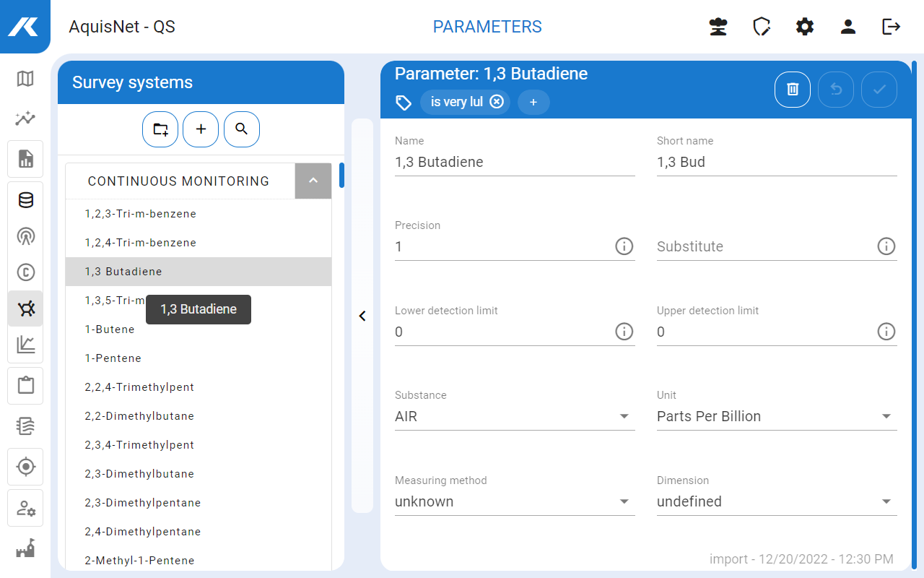Remove the 'is very lul' tag
Screen dimensions: 924x578
(497, 102)
